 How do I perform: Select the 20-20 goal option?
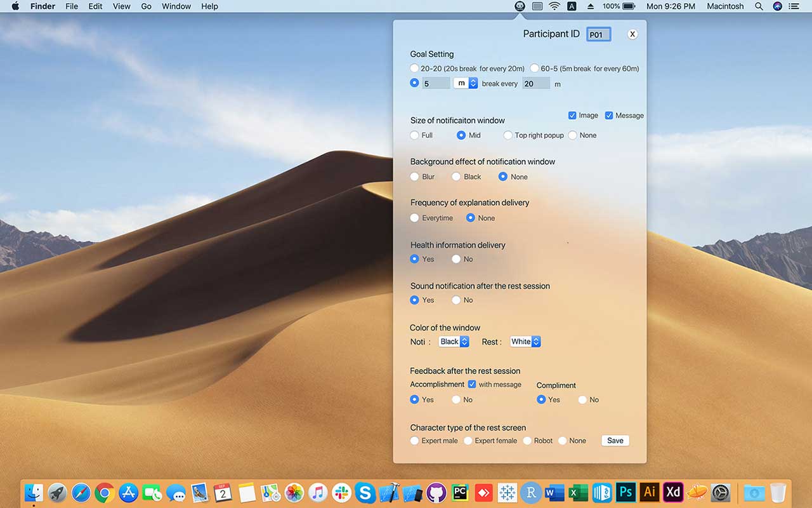tap(414, 68)
